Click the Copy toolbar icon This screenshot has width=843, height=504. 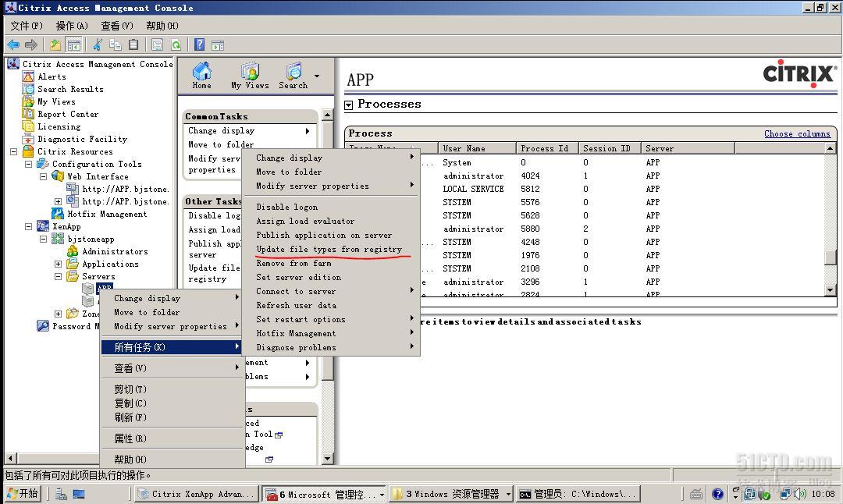[x=115, y=44]
